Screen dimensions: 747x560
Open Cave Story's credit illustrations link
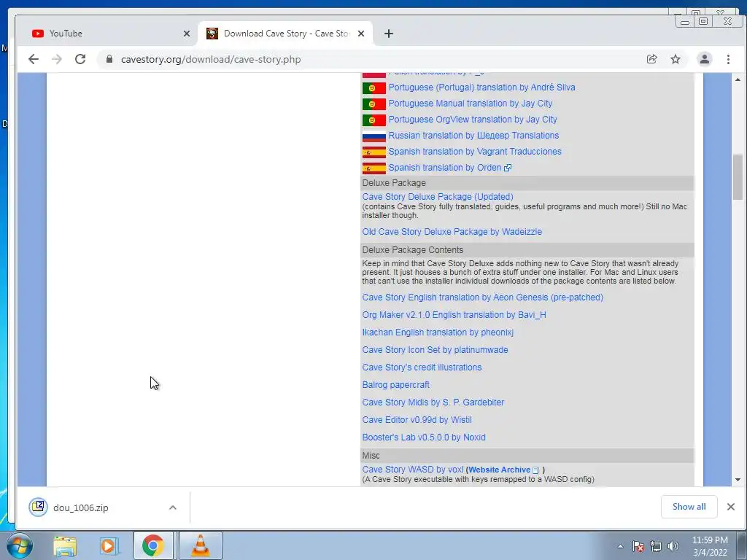click(x=422, y=367)
